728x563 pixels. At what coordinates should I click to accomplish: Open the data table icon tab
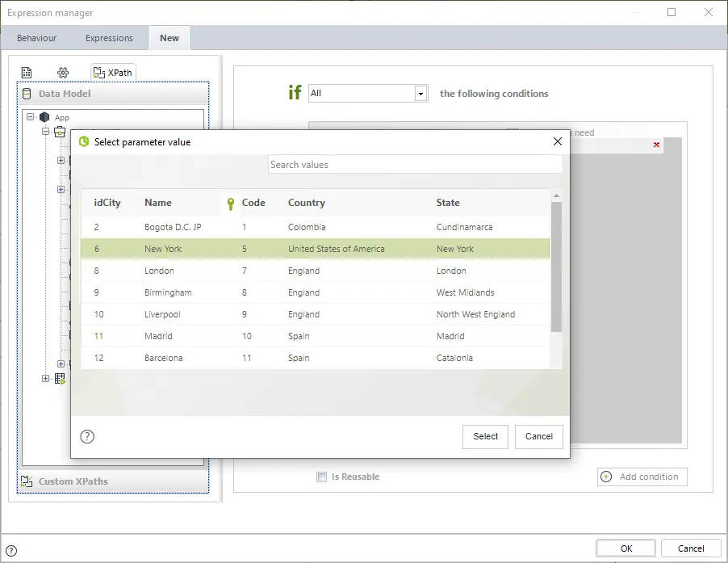point(27,73)
